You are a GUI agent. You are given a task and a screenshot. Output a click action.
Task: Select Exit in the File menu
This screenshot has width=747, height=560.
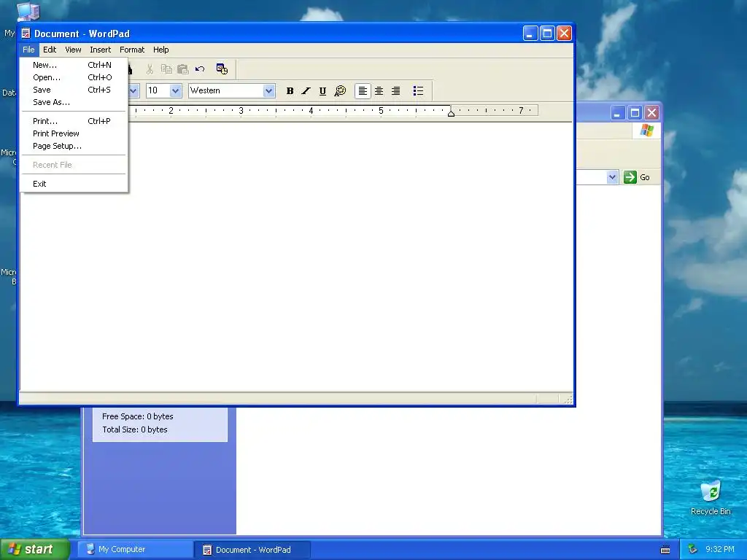click(74, 184)
